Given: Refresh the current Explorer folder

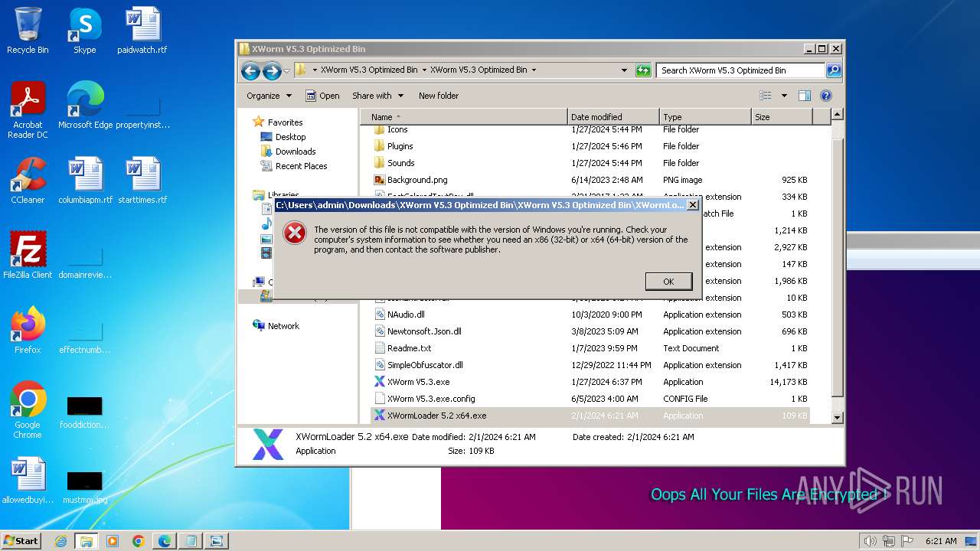Looking at the screenshot, I should coord(644,70).
